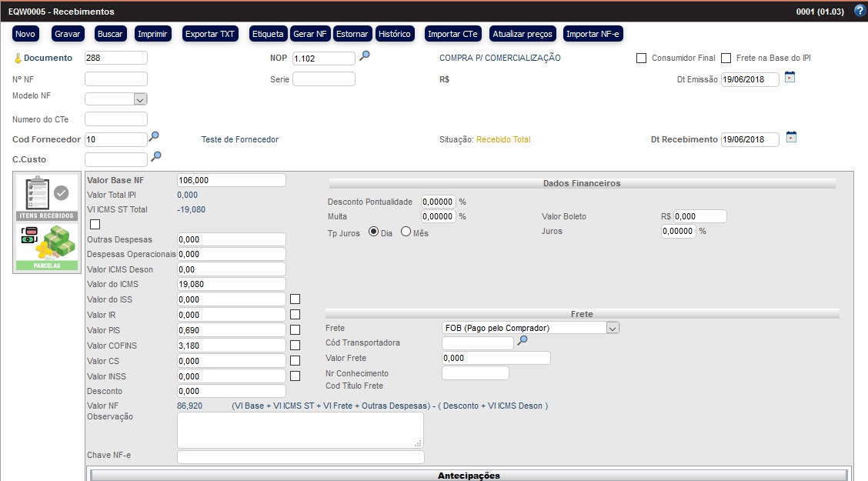Open the Itens Recebidos panel icon
868x481 pixels.
click(47, 197)
